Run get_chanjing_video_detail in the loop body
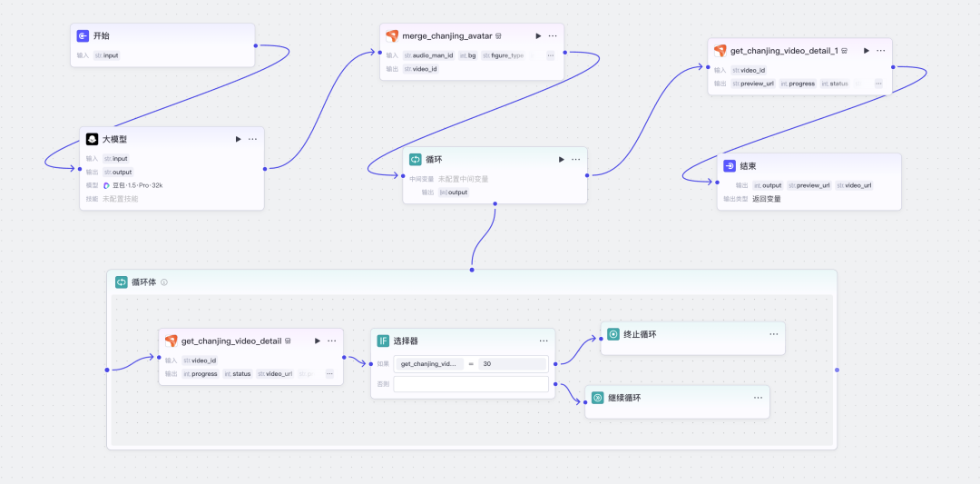The height and width of the screenshot is (484, 980). (x=318, y=341)
